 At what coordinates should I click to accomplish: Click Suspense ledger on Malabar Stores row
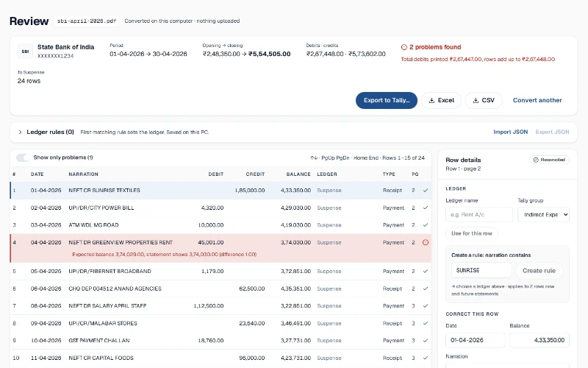(329, 323)
